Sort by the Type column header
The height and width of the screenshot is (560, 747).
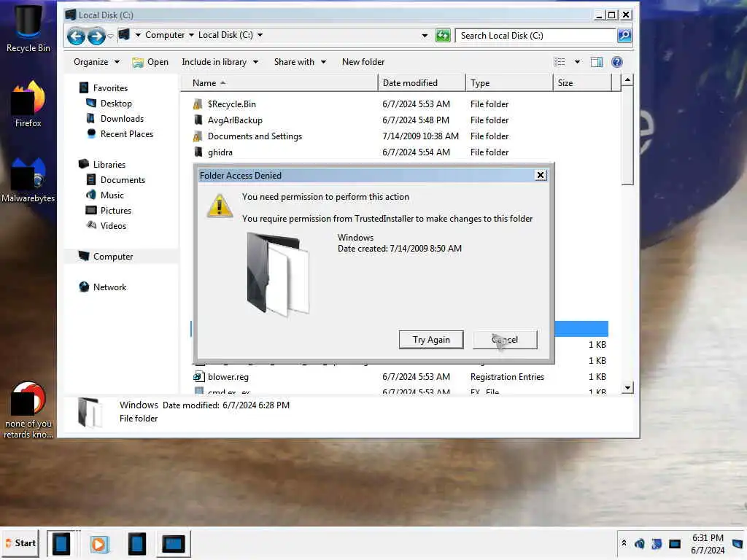click(x=509, y=83)
